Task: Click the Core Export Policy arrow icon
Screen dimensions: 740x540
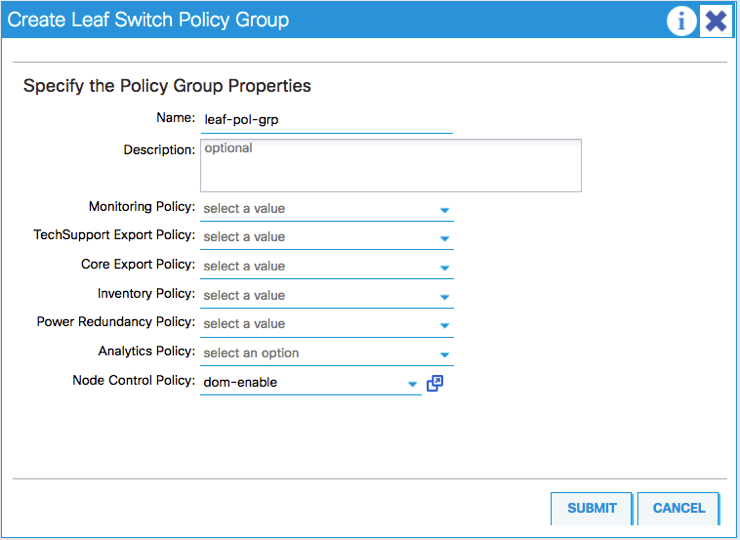Action: (445, 267)
